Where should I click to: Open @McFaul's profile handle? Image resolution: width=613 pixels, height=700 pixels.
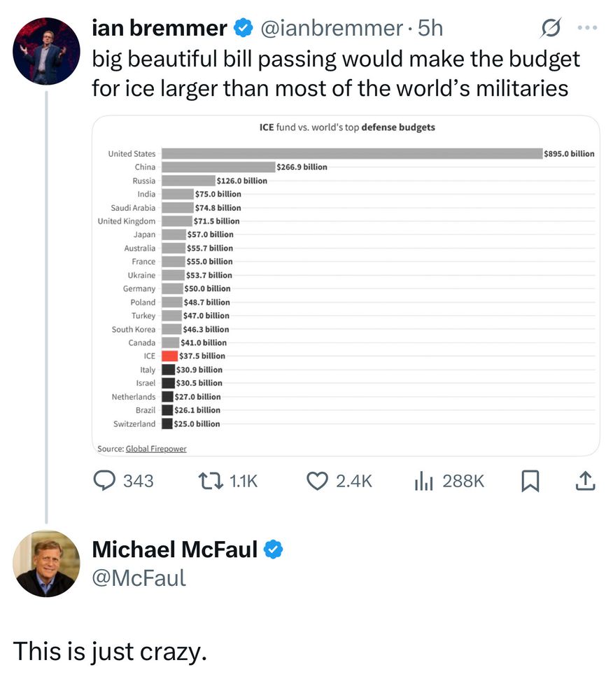click(139, 577)
